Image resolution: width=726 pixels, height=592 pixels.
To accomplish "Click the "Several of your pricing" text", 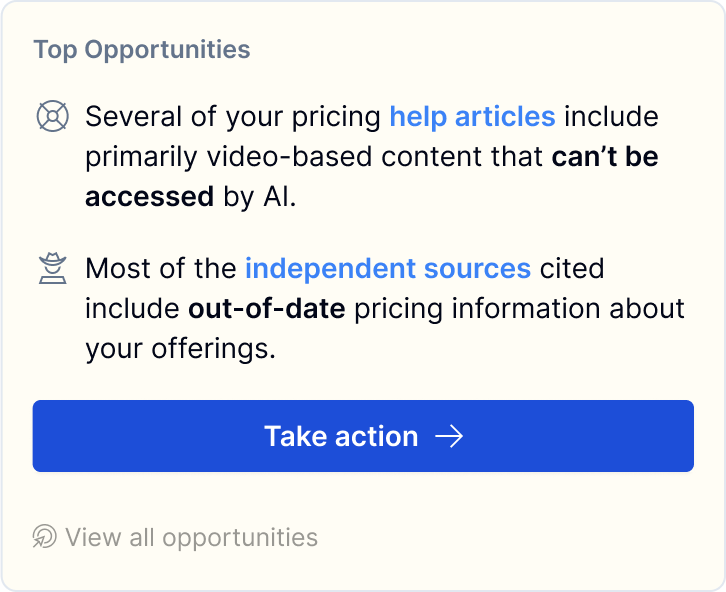I will click(x=233, y=117).
